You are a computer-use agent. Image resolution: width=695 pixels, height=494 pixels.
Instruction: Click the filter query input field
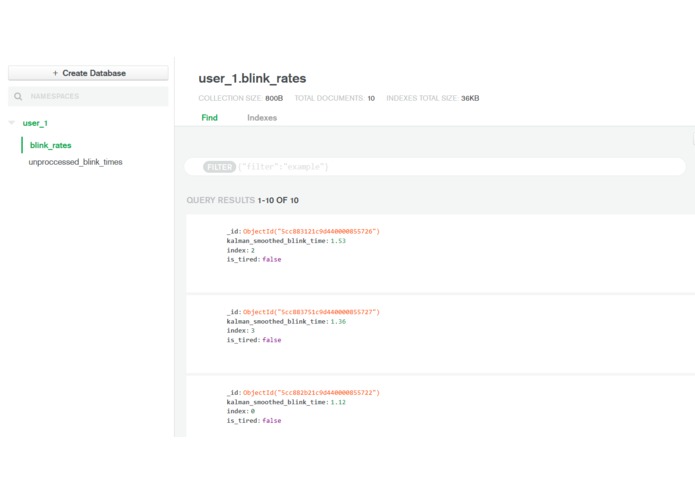[435, 167]
